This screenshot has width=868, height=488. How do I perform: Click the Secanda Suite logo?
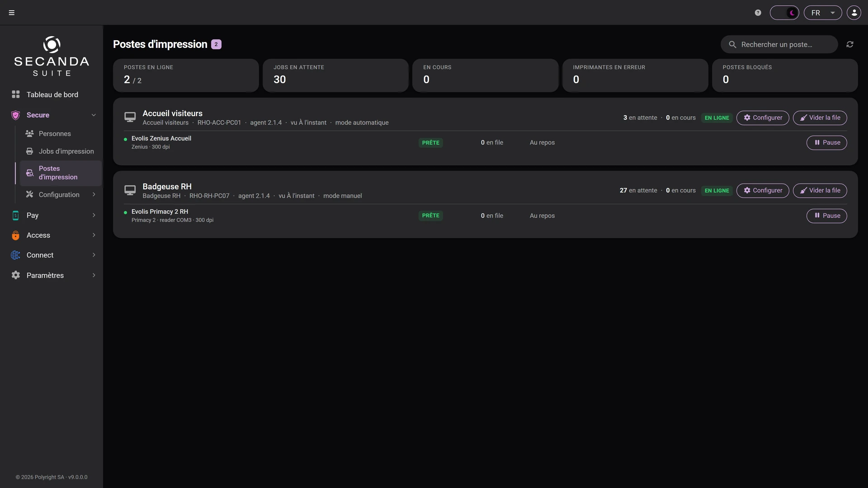point(52,56)
